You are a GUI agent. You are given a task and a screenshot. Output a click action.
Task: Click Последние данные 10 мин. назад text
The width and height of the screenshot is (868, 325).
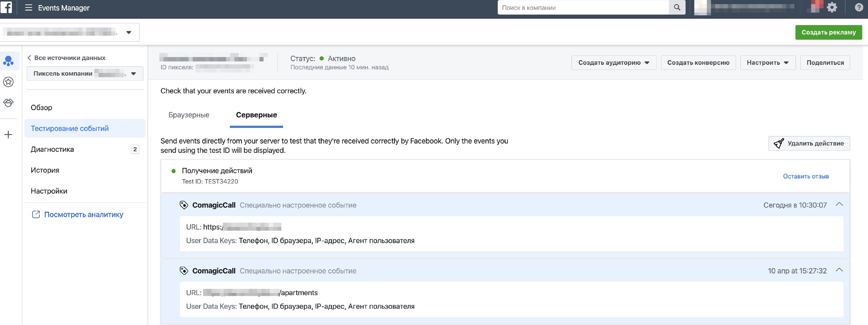(339, 67)
